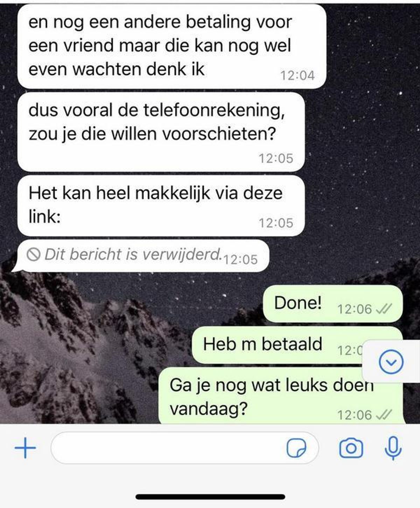Tap the 'en nog een andere betaling' message

(172, 46)
